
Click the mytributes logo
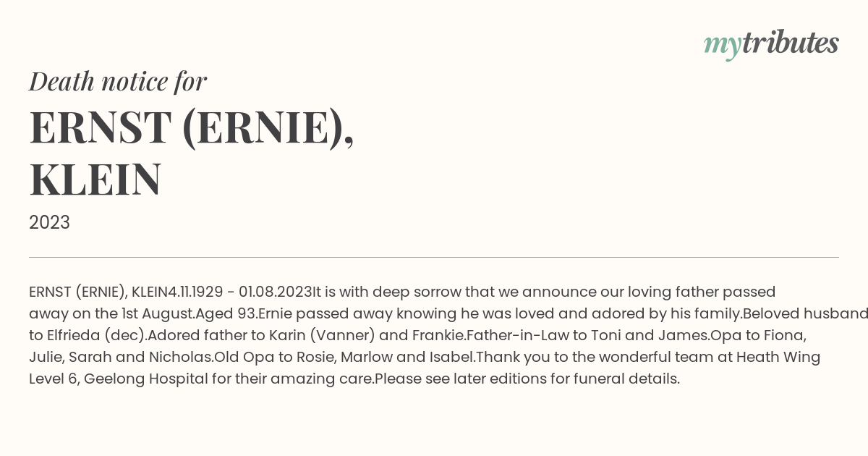[771, 44]
